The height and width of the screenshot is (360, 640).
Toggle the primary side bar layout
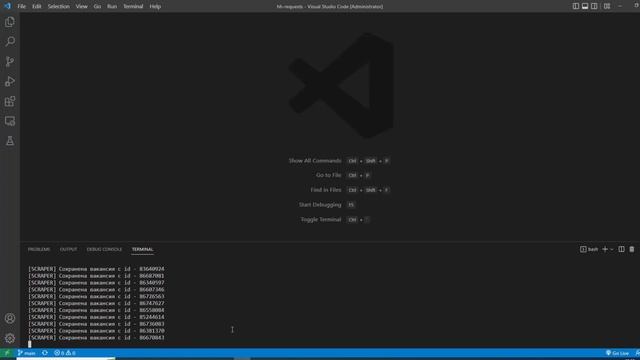[576, 6]
